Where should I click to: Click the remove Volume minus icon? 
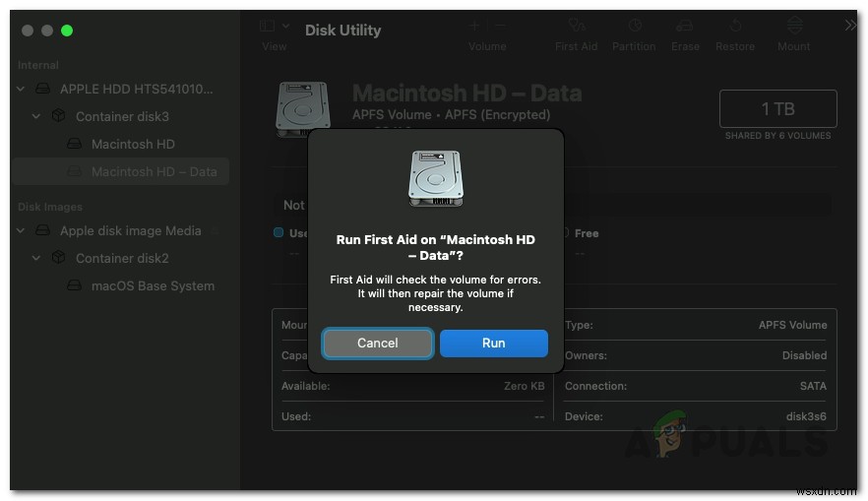tap(500, 26)
